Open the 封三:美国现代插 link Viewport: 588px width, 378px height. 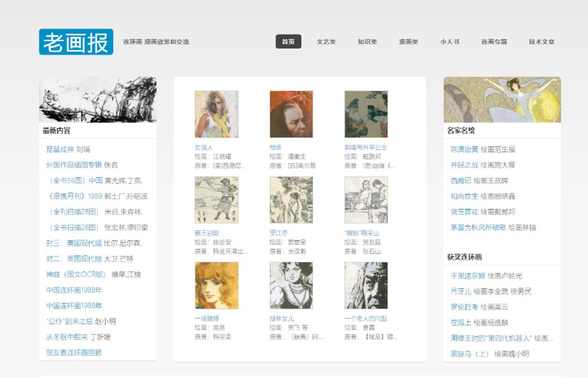point(74,243)
